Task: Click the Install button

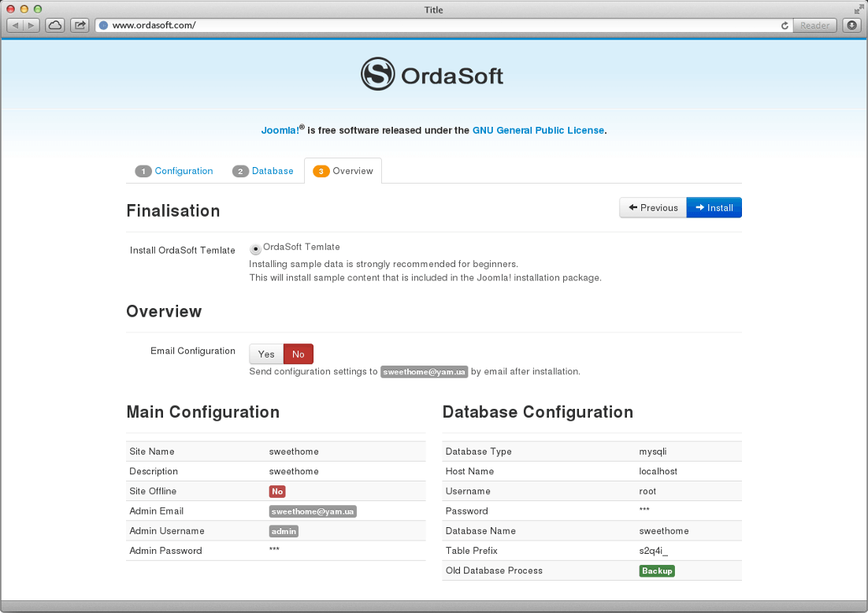Action: click(x=713, y=207)
